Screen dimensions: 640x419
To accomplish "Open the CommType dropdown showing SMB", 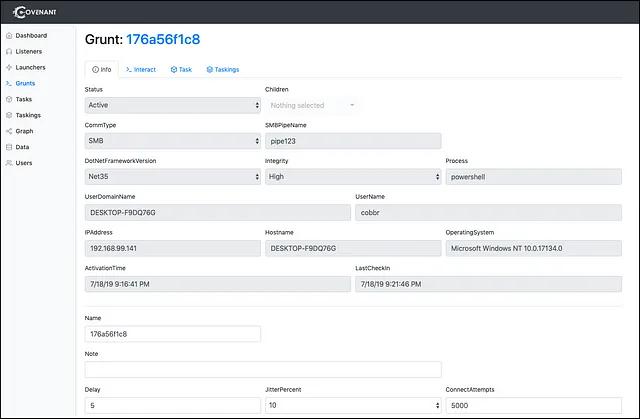I will (x=173, y=141).
